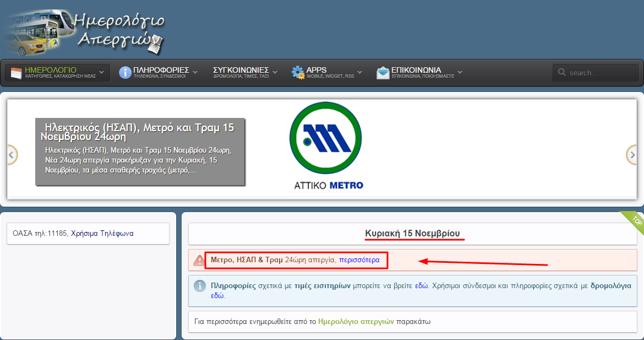
Task: Click second εδώ link about δρομολόγια
Action: point(217,295)
